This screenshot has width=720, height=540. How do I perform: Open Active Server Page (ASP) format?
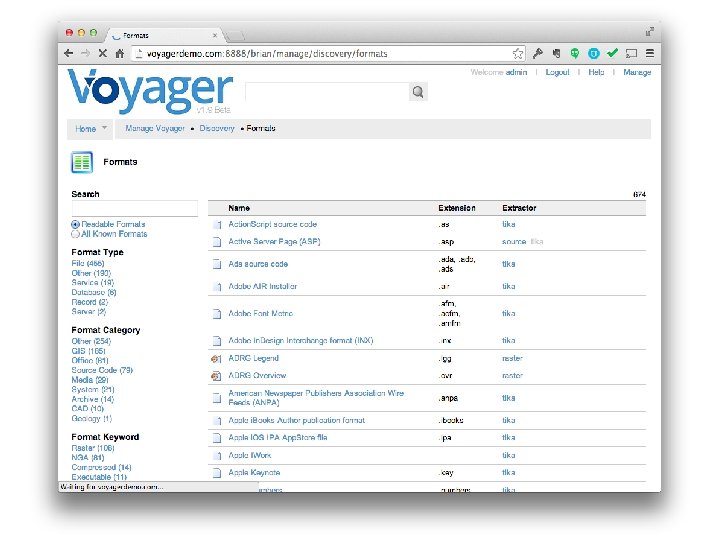(x=274, y=242)
